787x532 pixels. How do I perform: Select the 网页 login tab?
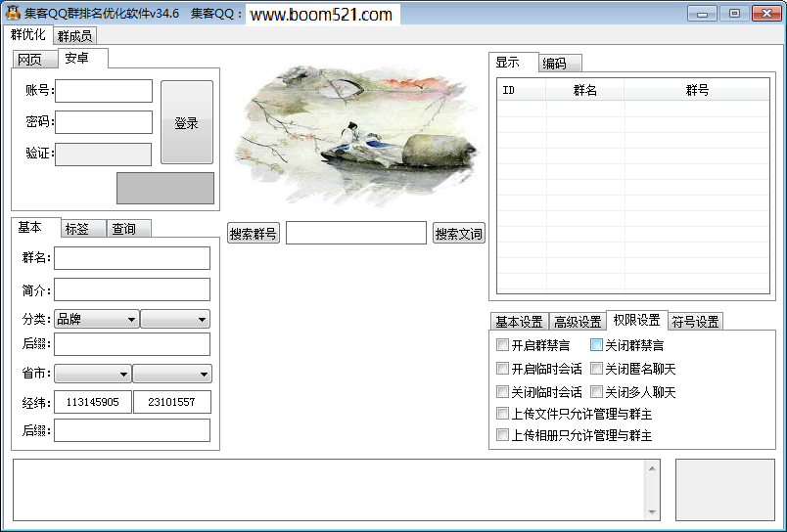click(33, 60)
